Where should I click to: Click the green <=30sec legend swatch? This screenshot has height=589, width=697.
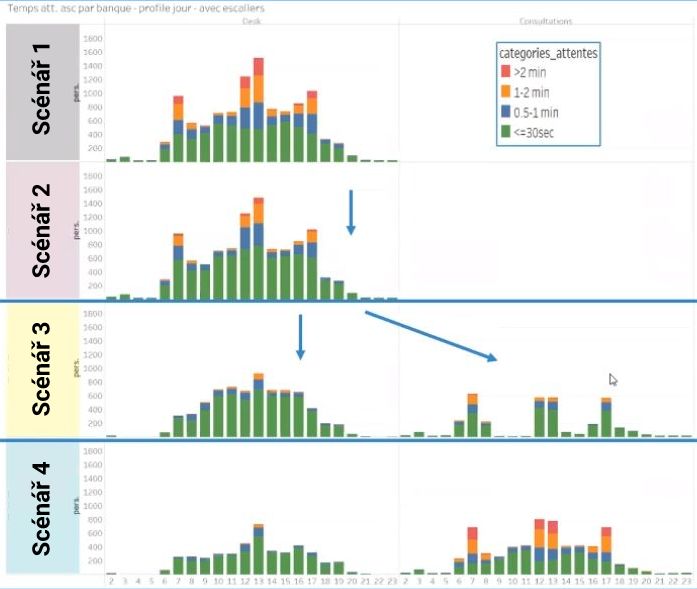pos(507,132)
